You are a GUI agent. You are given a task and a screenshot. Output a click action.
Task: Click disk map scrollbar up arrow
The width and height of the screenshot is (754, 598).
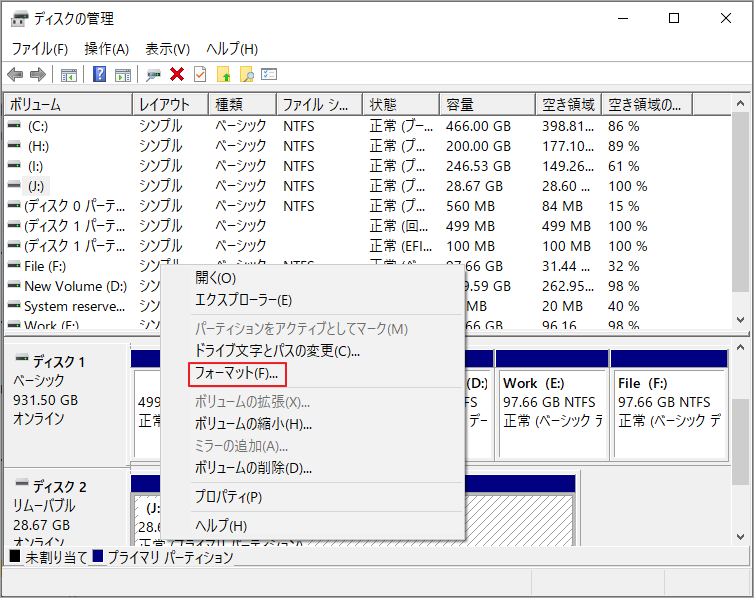pos(741,347)
